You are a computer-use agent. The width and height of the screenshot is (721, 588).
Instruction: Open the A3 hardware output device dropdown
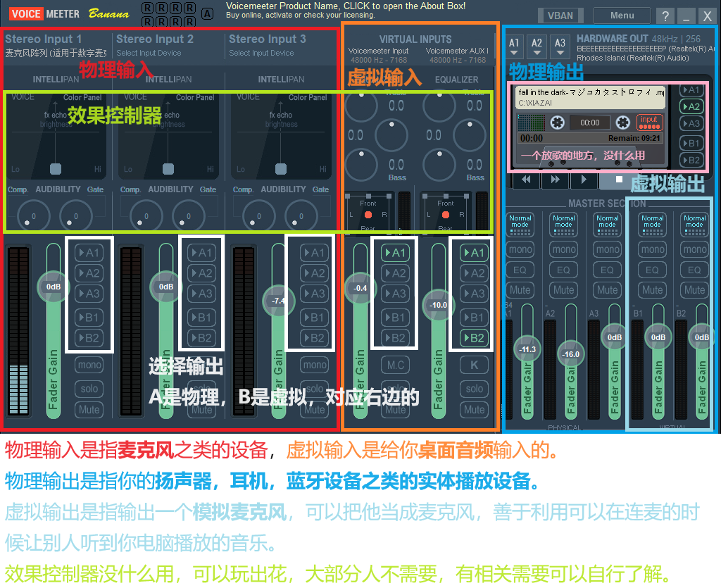(x=560, y=46)
